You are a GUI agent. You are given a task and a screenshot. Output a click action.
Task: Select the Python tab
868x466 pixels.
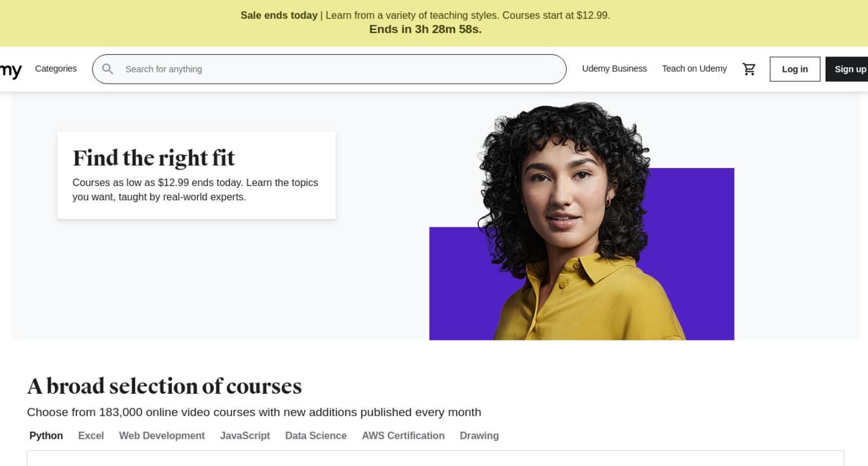coord(46,435)
